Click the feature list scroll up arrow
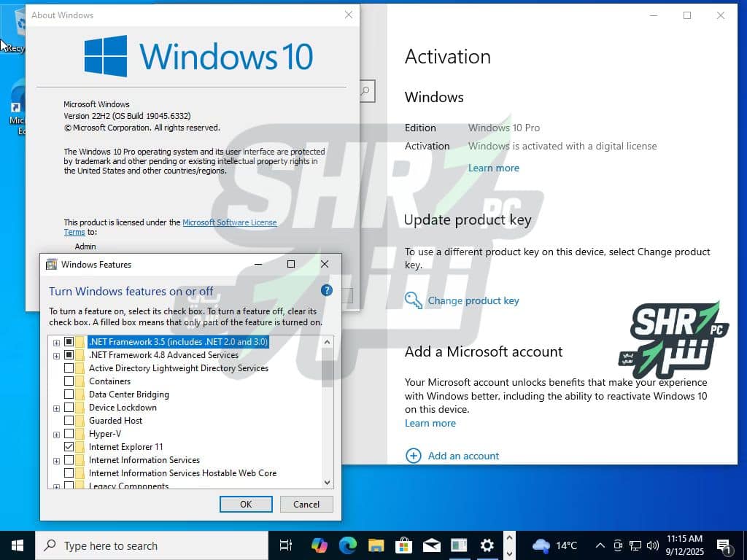This screenshot has width=747, height=560. pos(328,342)
